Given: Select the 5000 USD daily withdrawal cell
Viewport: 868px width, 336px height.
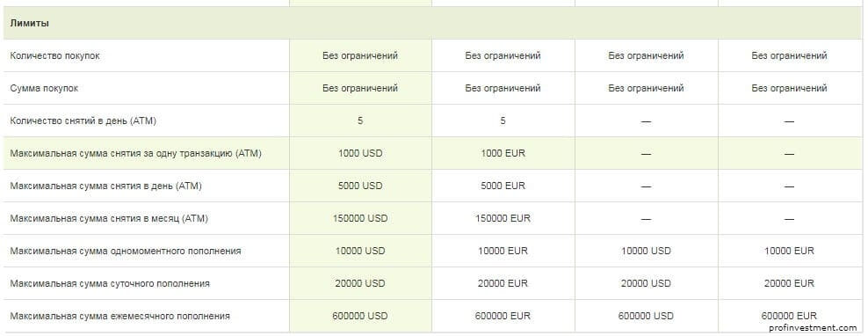Looking at the screenshot, I should pos(360,186).
